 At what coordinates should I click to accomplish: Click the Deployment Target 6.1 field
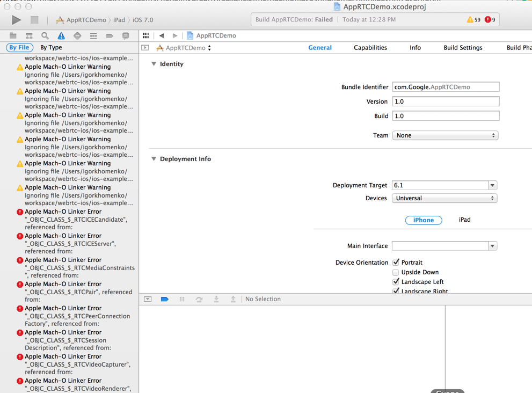tap(440, 185)
